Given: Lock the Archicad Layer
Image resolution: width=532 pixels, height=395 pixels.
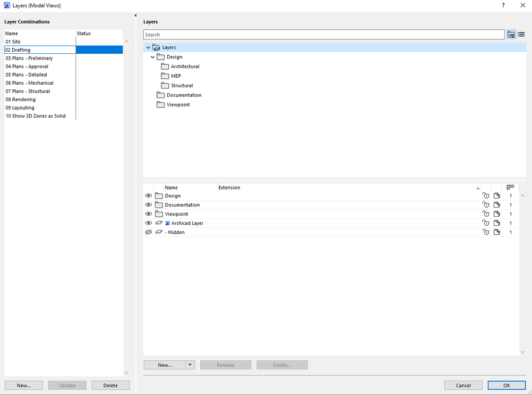Looking at the screenshot, I should pos(486,223).
